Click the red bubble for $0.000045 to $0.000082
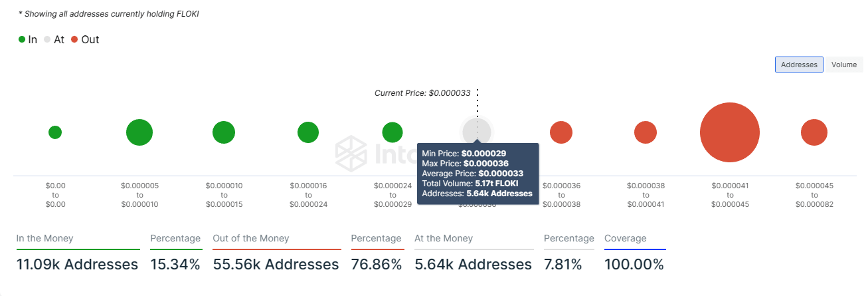This screenshot has width=868, height=296. [x=814, y=132]
